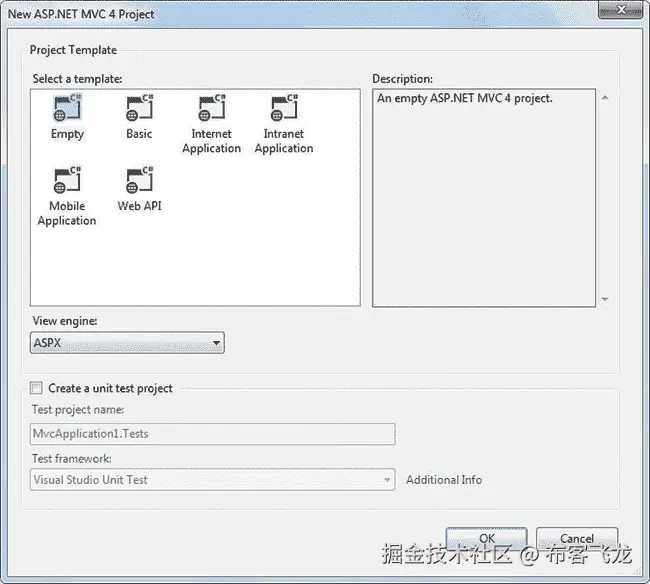Click the Description scrollbar up arrow
Viewport: 650px width, 584px height.
tap(605, 97)
